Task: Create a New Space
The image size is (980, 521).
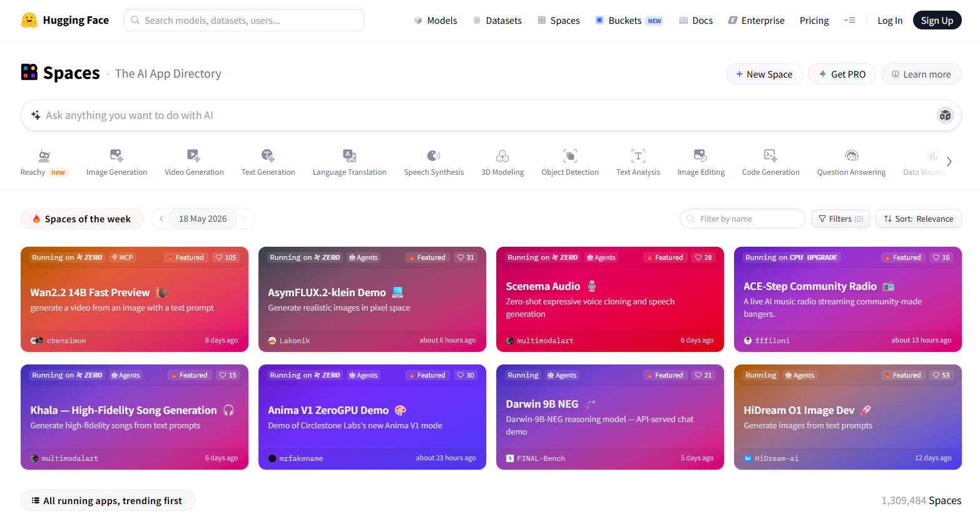Action: point(764,74)
